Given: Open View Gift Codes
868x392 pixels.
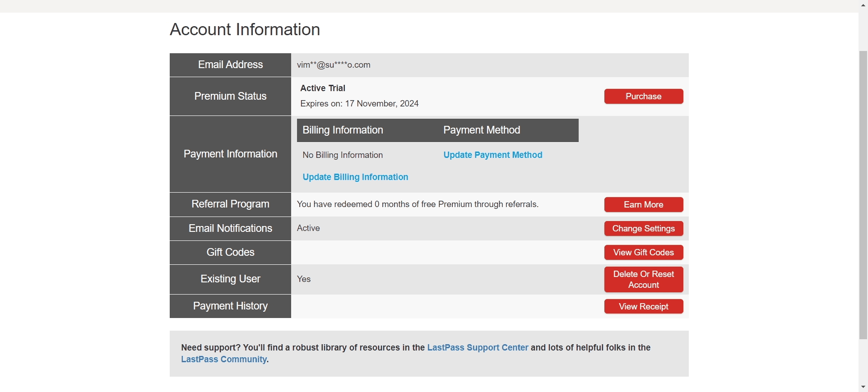Looking at the screenshot, I should tap(643, 253).
